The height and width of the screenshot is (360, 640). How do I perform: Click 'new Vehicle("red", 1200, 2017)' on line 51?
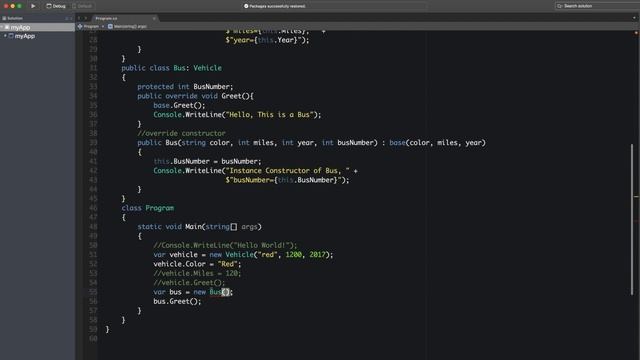(270, 255)
